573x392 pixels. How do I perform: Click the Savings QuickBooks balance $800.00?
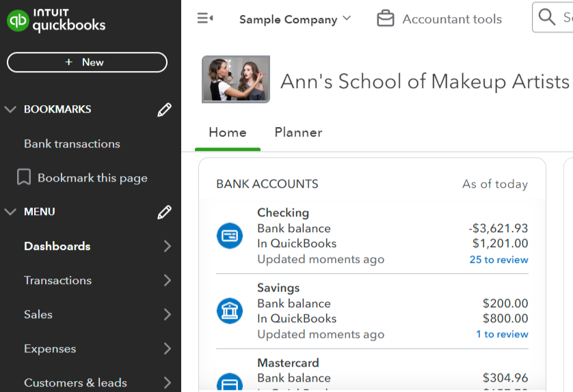505,318
